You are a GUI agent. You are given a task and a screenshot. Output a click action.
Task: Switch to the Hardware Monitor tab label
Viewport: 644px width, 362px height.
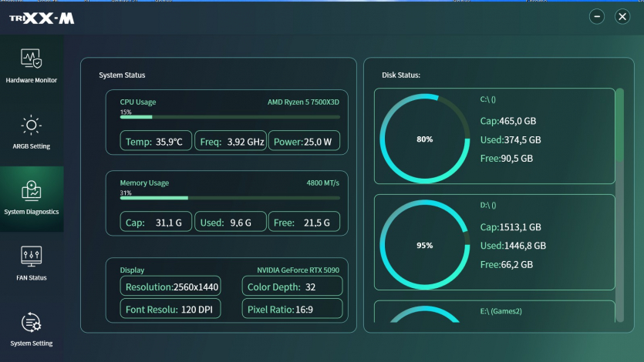[x=32, y=80]
